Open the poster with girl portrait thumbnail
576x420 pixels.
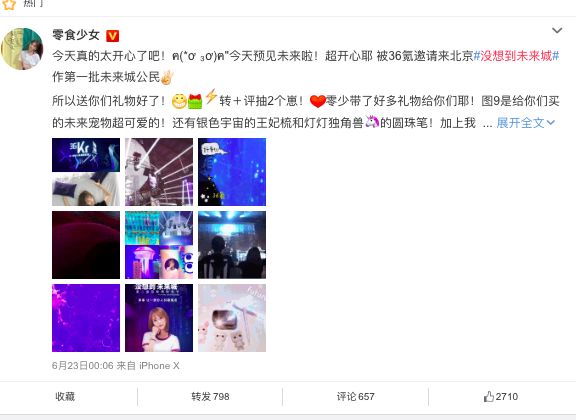pyautogui.click(x=159, y=318)
